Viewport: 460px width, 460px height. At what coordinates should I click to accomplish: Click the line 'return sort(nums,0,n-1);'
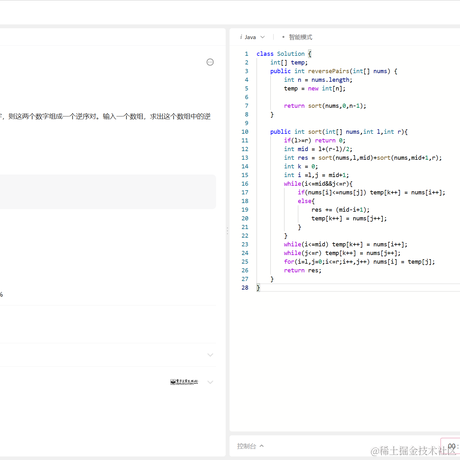click(x=325, y=106)
